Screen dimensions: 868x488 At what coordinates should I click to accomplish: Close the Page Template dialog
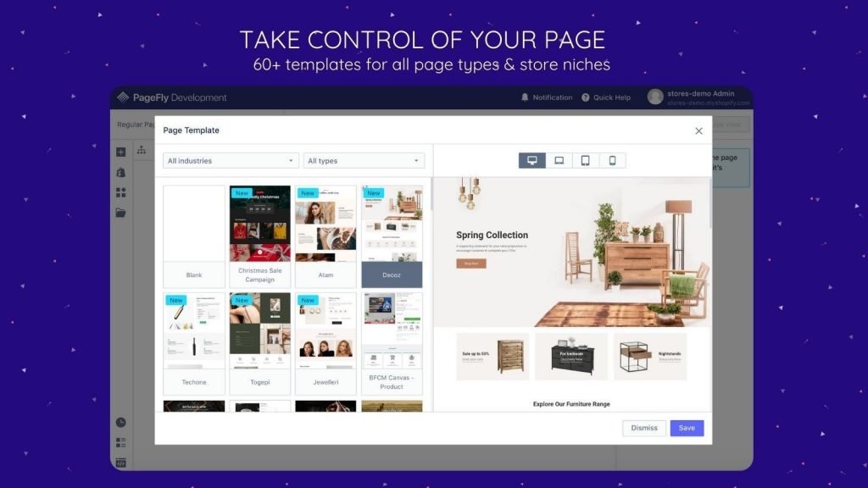(698, 131)
